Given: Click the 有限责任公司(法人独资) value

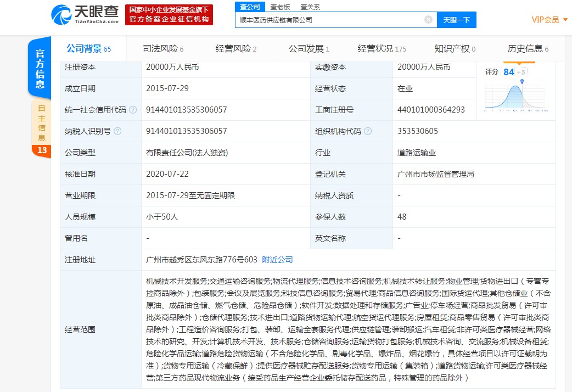Looking at the screenshot, I should tap(187, 153).
